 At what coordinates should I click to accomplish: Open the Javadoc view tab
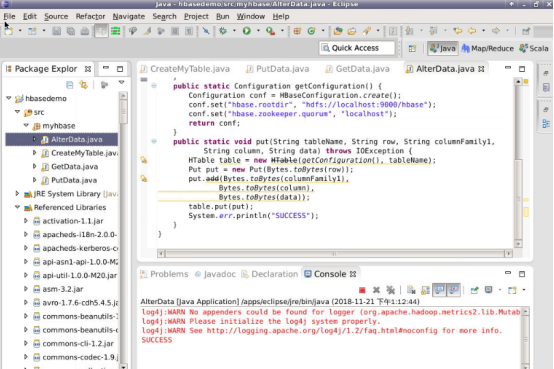[x=215, y=274]
